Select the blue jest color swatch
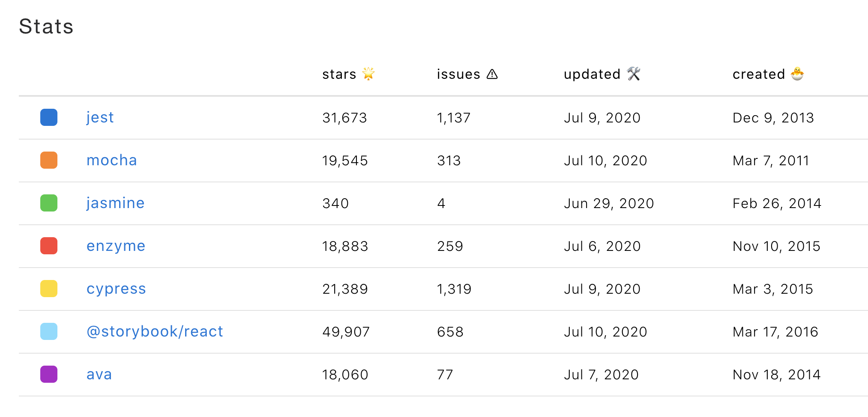Screen dimensions: 868x417 [x=49, y=117]
